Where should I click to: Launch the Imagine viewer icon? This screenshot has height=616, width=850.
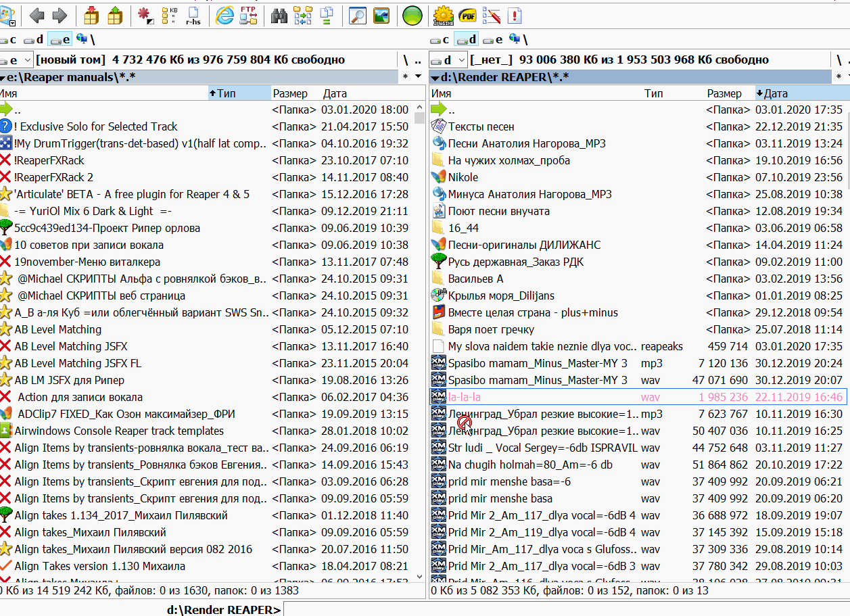coord(443,15)
